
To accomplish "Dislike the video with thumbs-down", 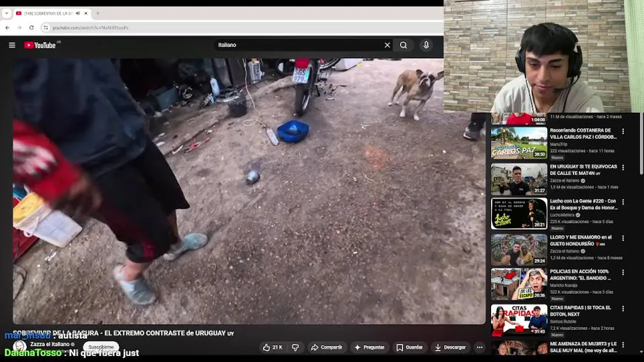I will [295, 347].
